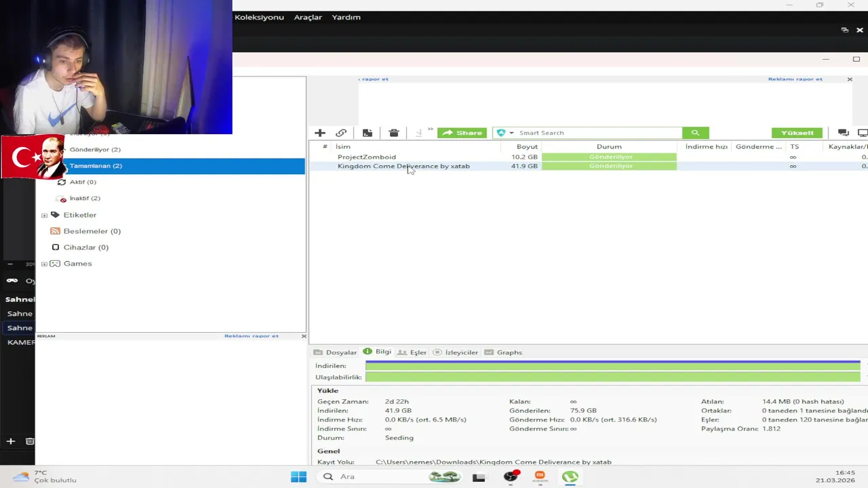Image resolution: width=868 pixels, height=488 pixels.
Task: Click the game controller icon in OBS window
Action: 12,281
